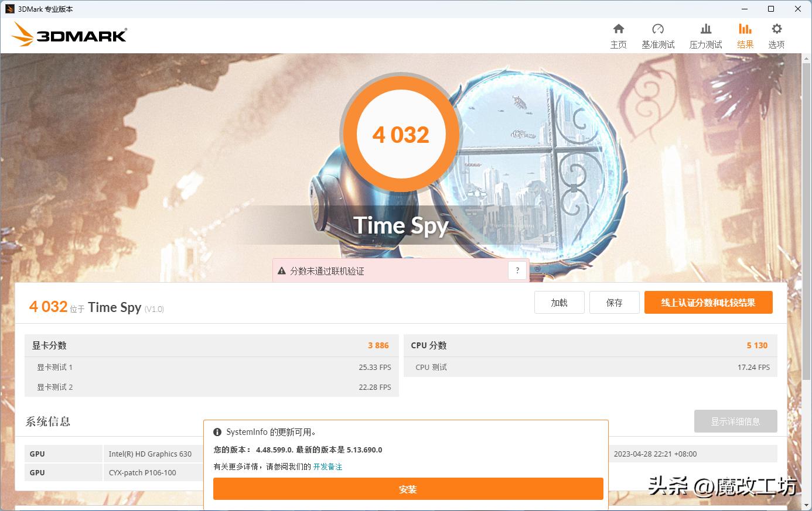Click the ? help button on the warning banner

[x=517, y=270]
